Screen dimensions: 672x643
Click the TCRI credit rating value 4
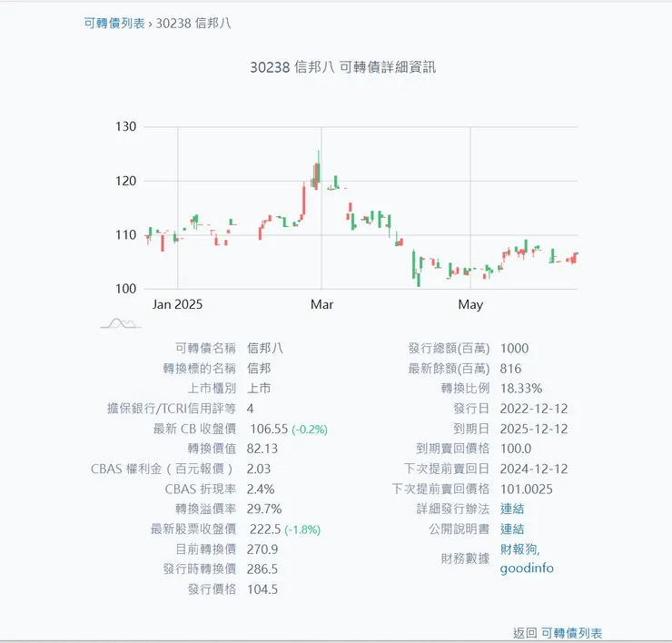(x=251, y=409)
